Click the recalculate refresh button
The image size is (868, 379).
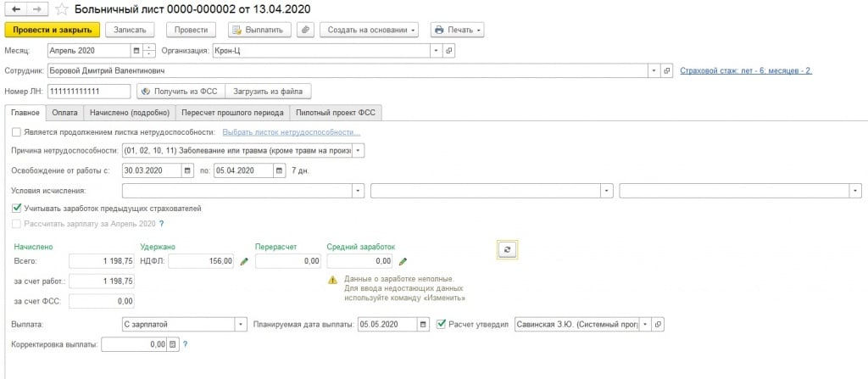tap(507, 250)
